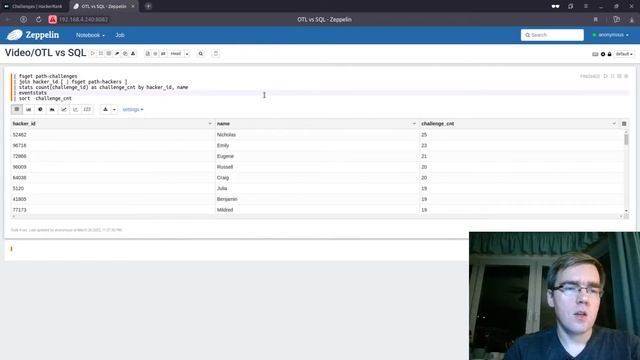Clear all paragraph output in the notebook toolbar
Viewport: 640px width, 360px height.
(117, 53)
